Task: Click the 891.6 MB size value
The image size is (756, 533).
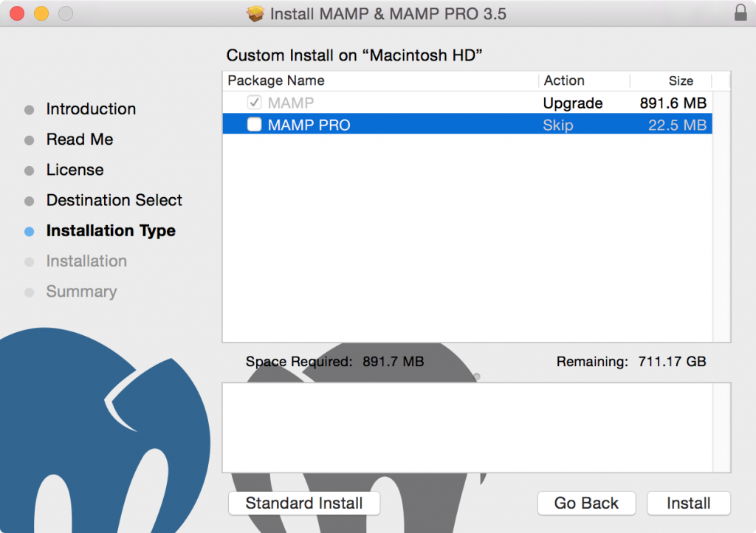Action: pyautogui.click(x=673, y=103)
